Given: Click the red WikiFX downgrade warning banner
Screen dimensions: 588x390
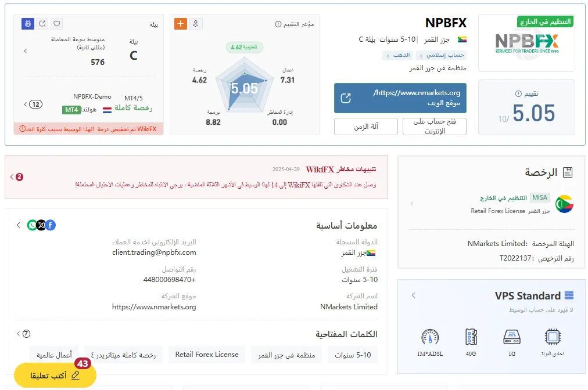Looking at the screenshot, I should (x=88, y=129).
